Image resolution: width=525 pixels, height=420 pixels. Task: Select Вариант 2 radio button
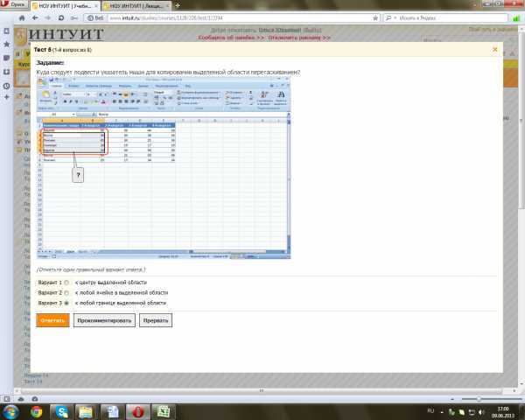click(66, 293)
